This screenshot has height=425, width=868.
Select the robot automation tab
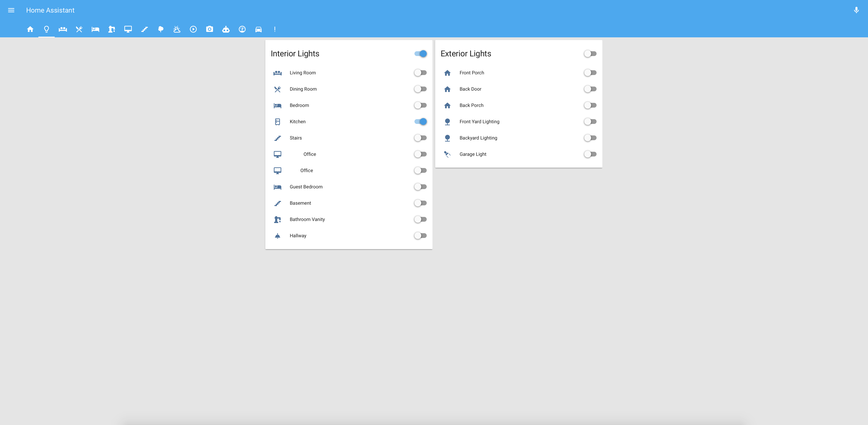226,29
